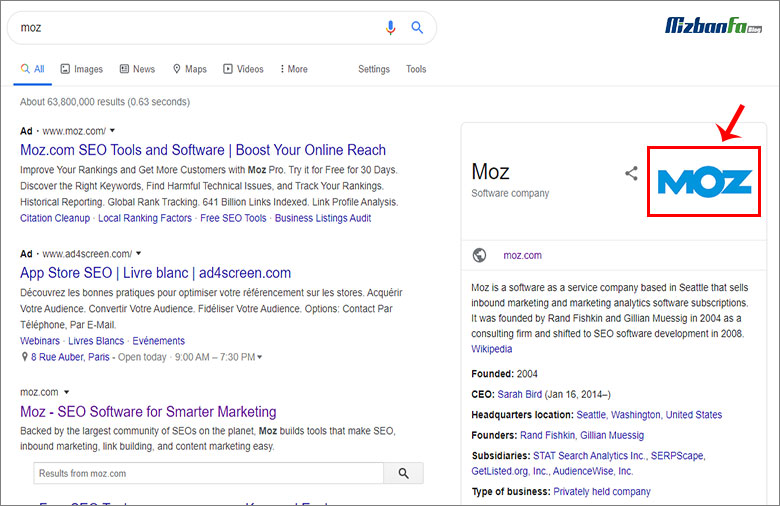Expand the arrow next to moz.com organic result

(67, 392)
